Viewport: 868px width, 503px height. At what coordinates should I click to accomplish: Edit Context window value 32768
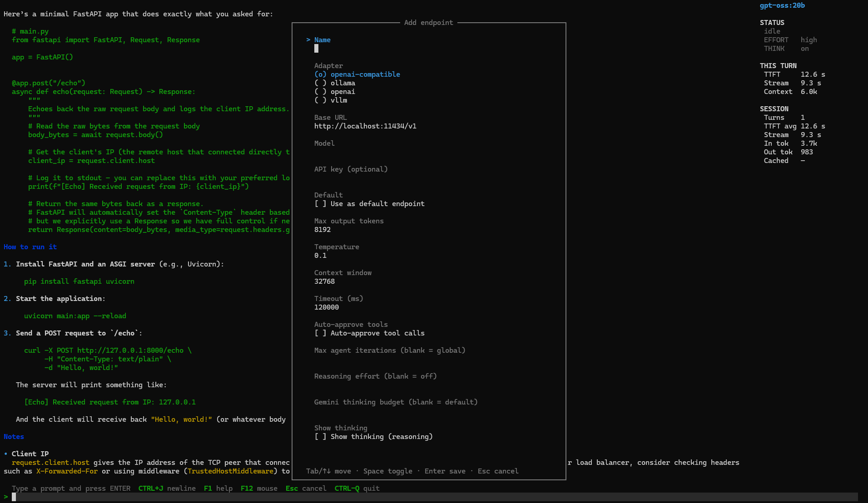tap(324, 281)
